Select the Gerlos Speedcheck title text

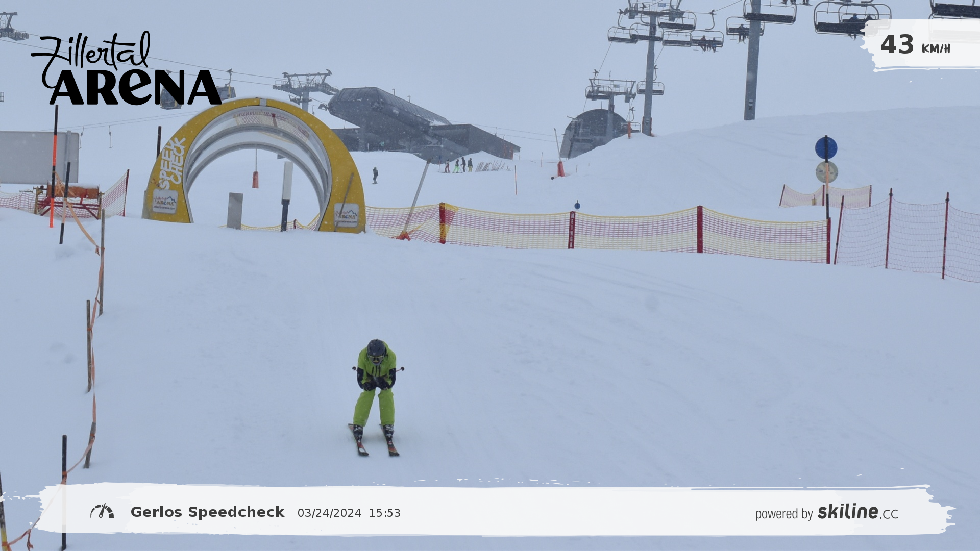(x=207, y=512)
